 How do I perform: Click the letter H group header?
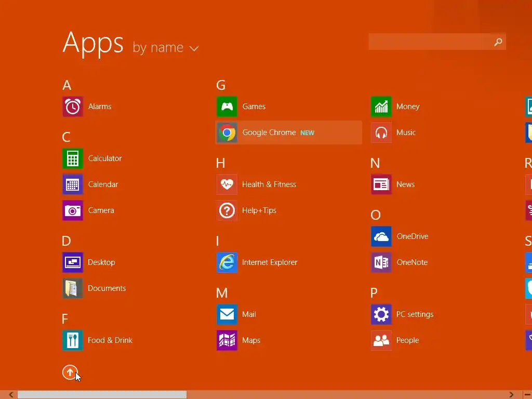coord(220,163)
